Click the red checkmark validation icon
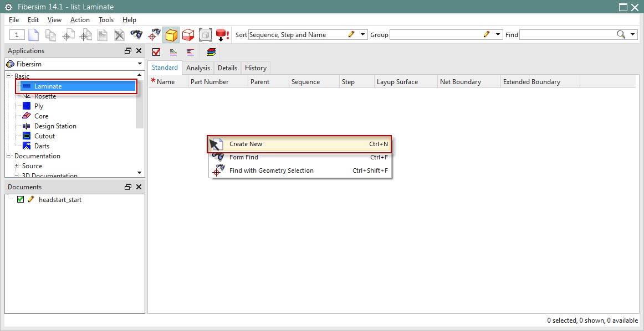Screen dimensions: 644x331 (x=157, y=51)
